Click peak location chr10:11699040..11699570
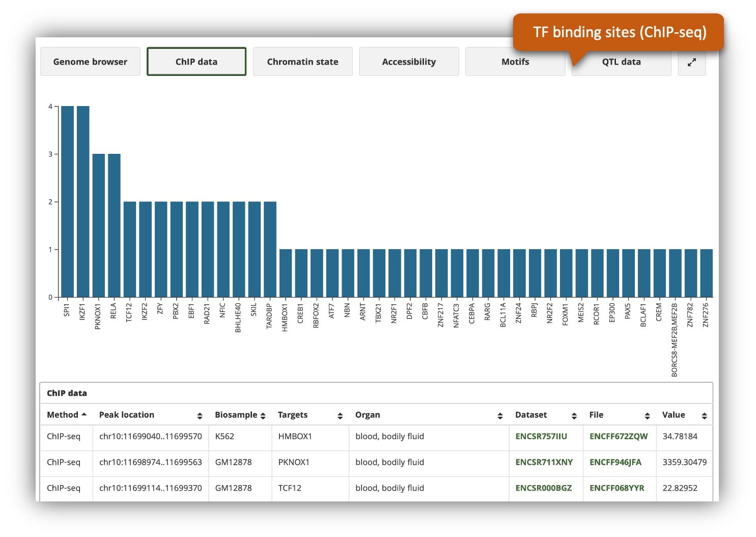Image resolution: width=756 pixels, height=537 pixels. pyautogui.click(x=150, y=436)
